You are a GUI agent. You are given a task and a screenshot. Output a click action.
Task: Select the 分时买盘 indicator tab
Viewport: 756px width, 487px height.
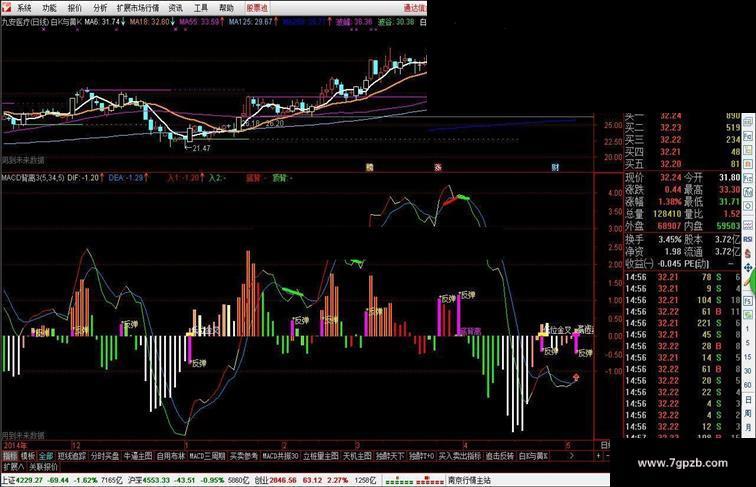coord(105,456)
